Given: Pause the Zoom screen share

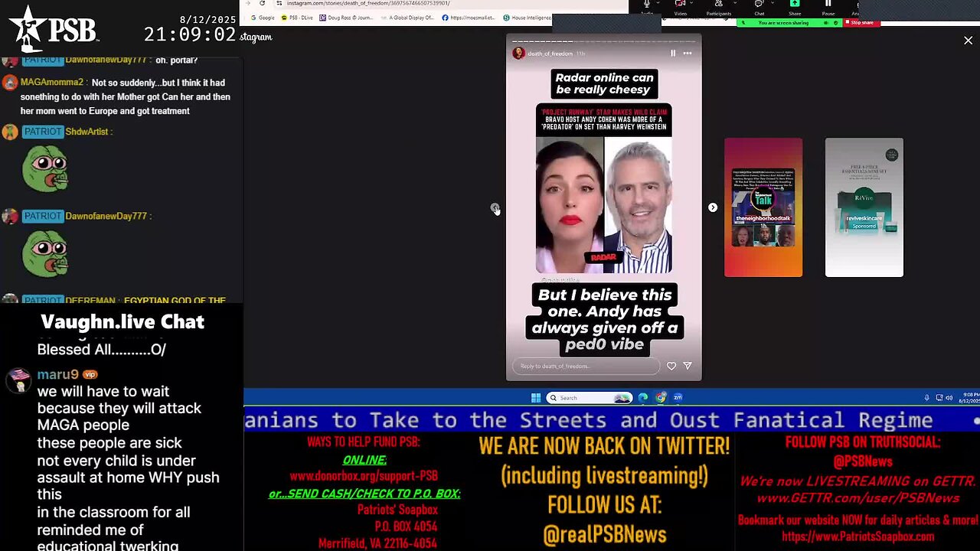Looking at the screenshot, I should (x=828, y=7).
